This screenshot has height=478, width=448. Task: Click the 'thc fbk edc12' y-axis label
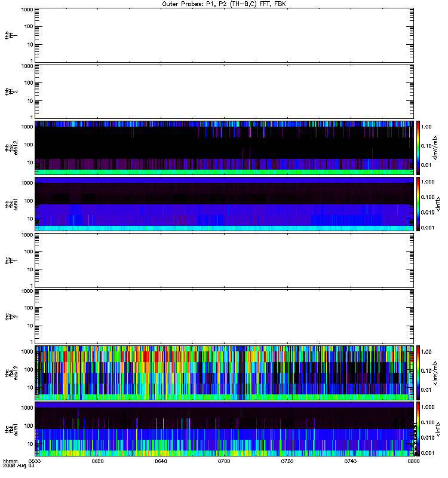click(x=11, y=373)
